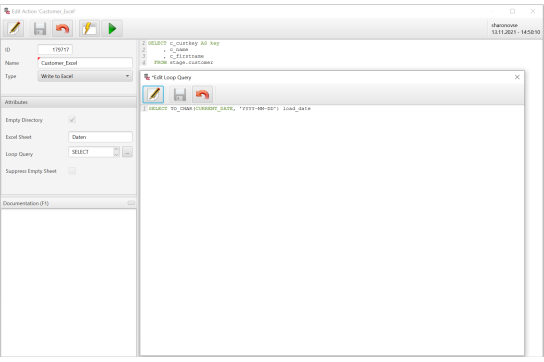
Task: Enable Suppress Empty Sheet checkbox
Action: pyautogui.click(x=72, y=171)
